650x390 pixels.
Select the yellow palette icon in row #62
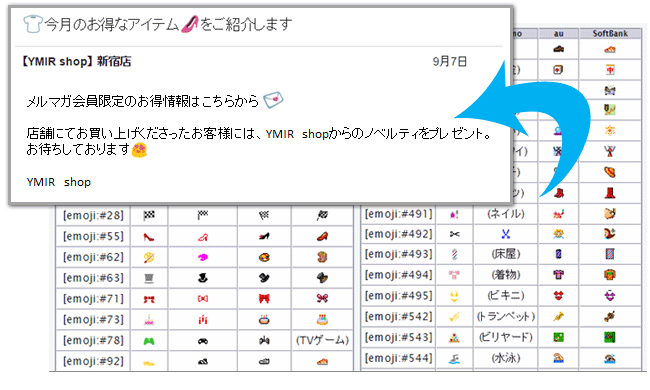coord(149,257)
